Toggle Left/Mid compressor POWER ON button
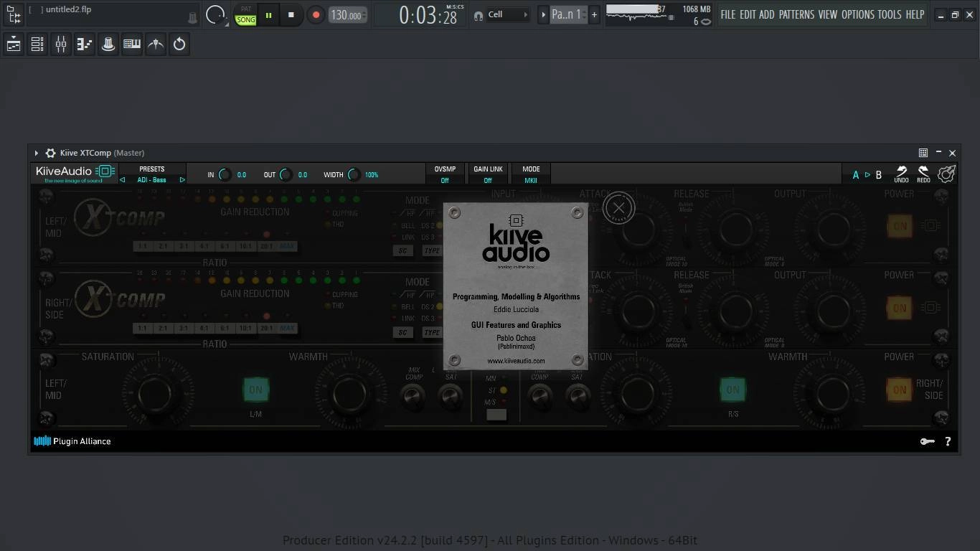The height and width of the screenshot is (551, 980). pos(900,226)
